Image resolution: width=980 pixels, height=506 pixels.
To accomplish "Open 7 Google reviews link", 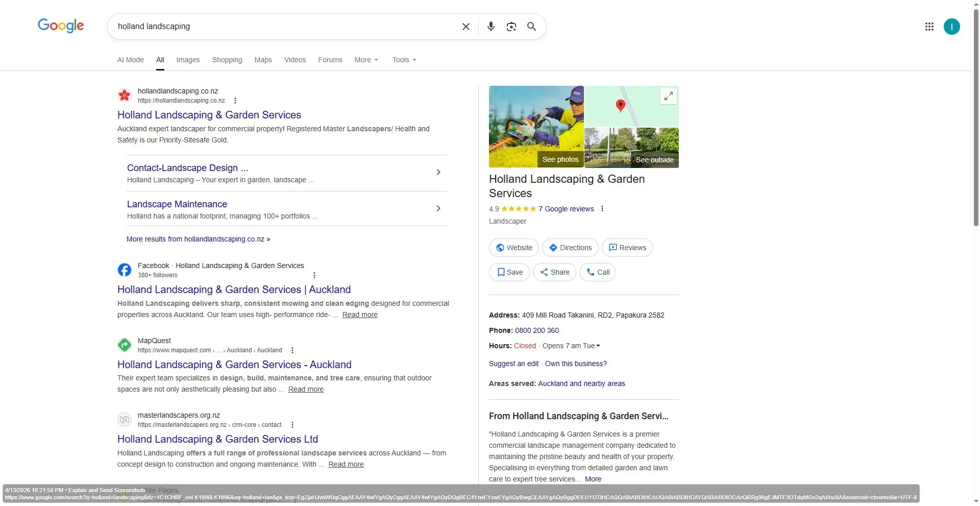I will 566,209.
